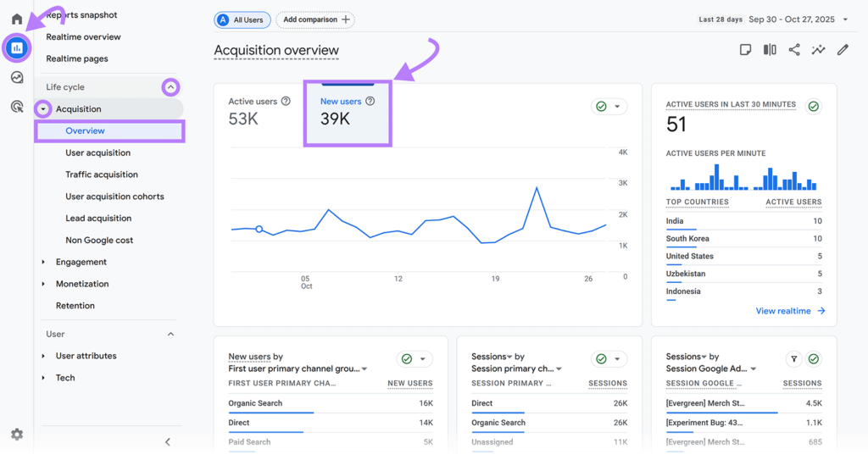868x460 pixels.
Task: Click the share report icon
Action: pyautogui.click(x=794, y=50)
